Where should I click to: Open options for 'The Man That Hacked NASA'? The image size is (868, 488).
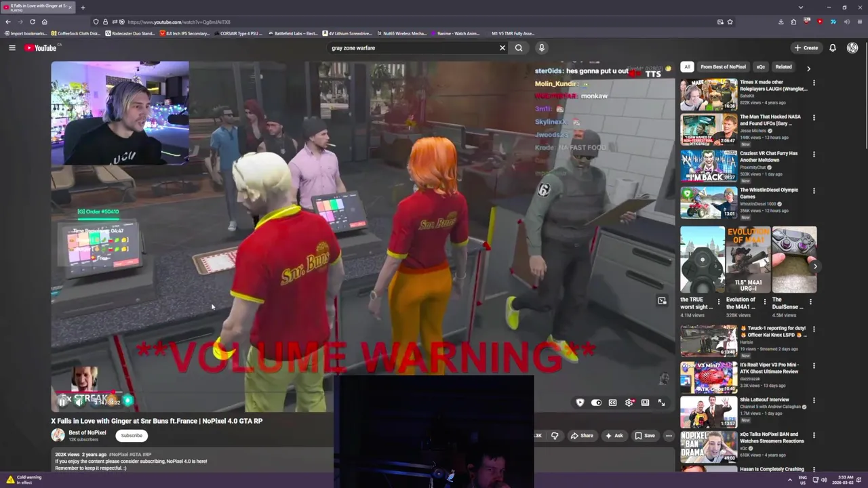[814, 118]
